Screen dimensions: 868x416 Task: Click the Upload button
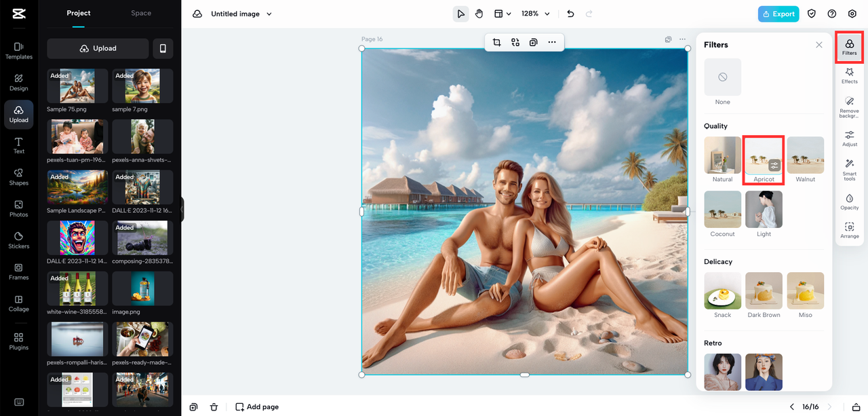point(98,48)
